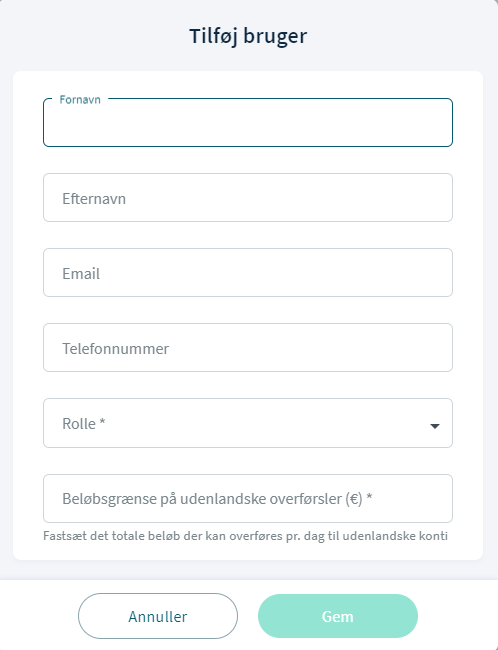
Task: Click the Gem text on green button
Action: tap(338, 616)
